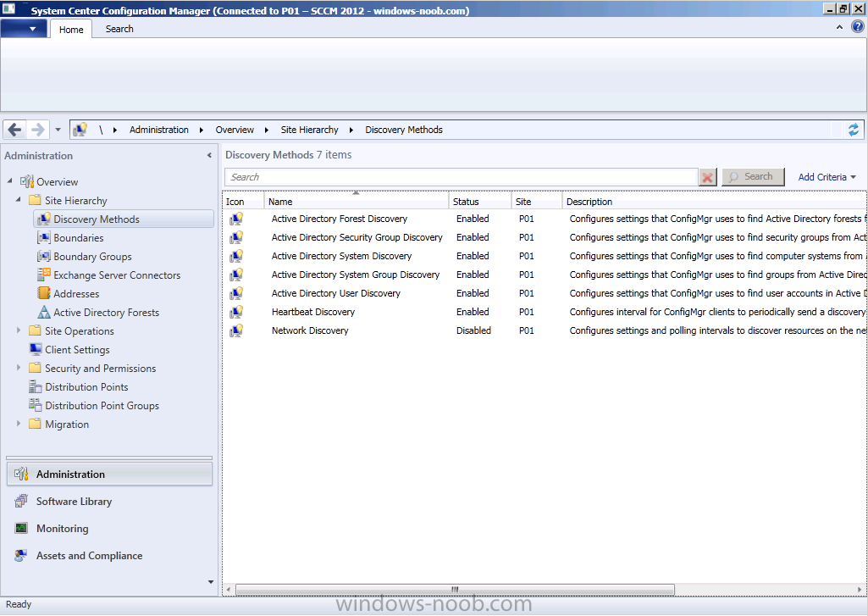Click the horizontal scrollbar thumb in list

pos(455,590)
